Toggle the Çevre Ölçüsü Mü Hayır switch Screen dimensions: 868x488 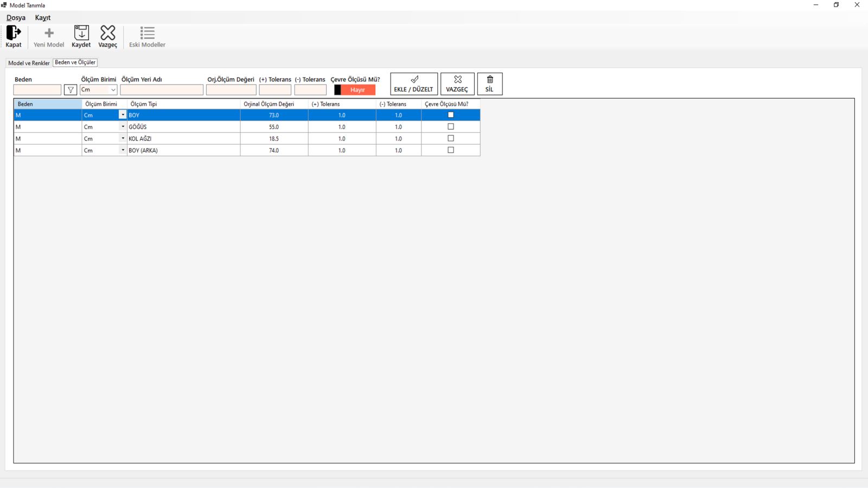point(355,90)
